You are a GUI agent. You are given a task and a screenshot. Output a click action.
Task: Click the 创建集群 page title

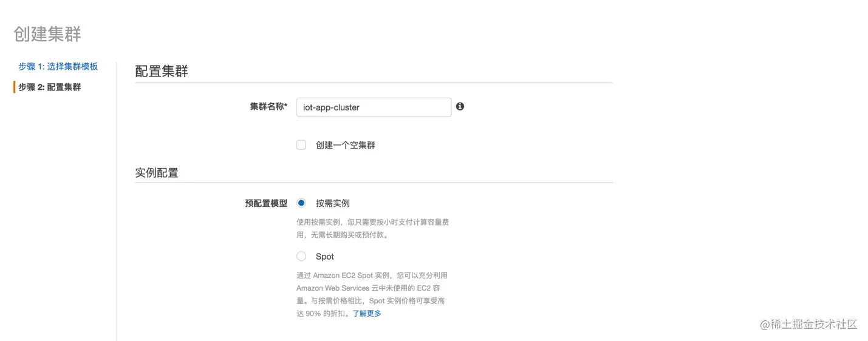47,35
